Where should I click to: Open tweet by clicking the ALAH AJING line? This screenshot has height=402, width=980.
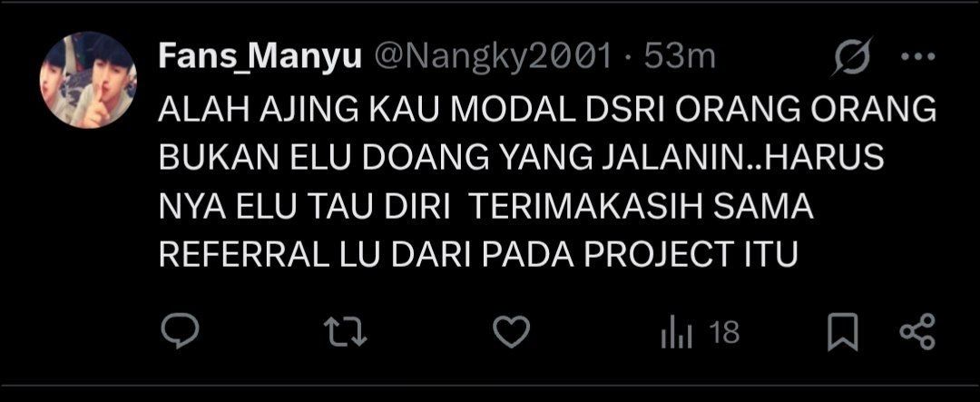coord(547,111)
